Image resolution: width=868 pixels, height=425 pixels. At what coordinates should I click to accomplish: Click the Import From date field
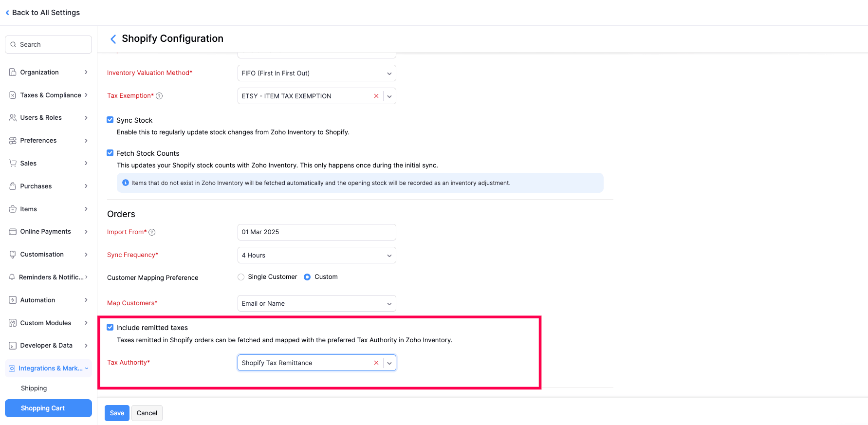pyautogui.click(x=316, y=232)
